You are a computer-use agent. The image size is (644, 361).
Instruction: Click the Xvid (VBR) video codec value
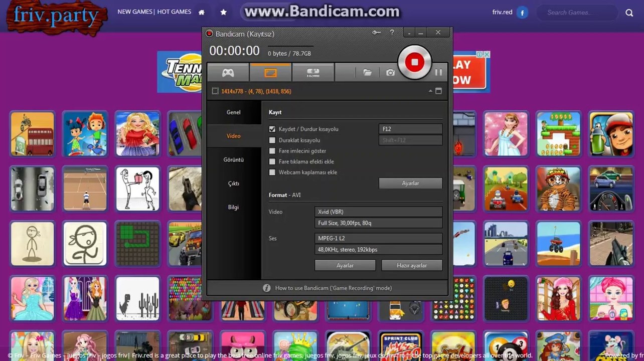point(378,212)
